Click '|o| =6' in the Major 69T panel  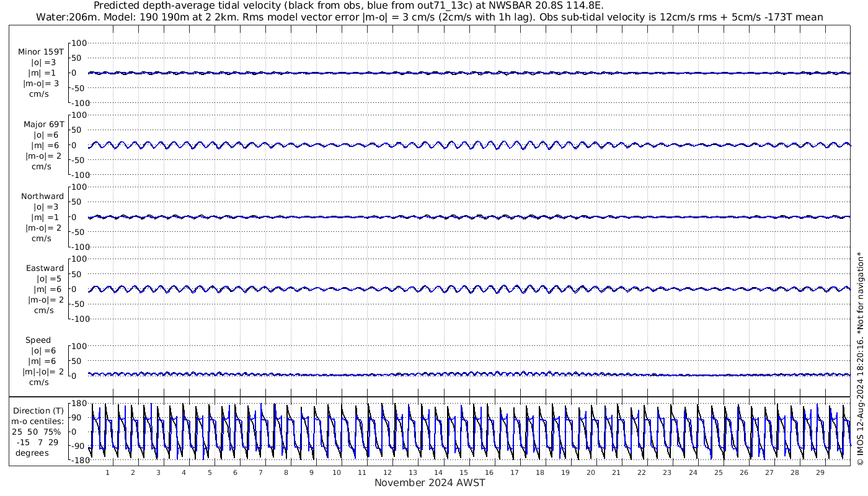pos(46,135)
